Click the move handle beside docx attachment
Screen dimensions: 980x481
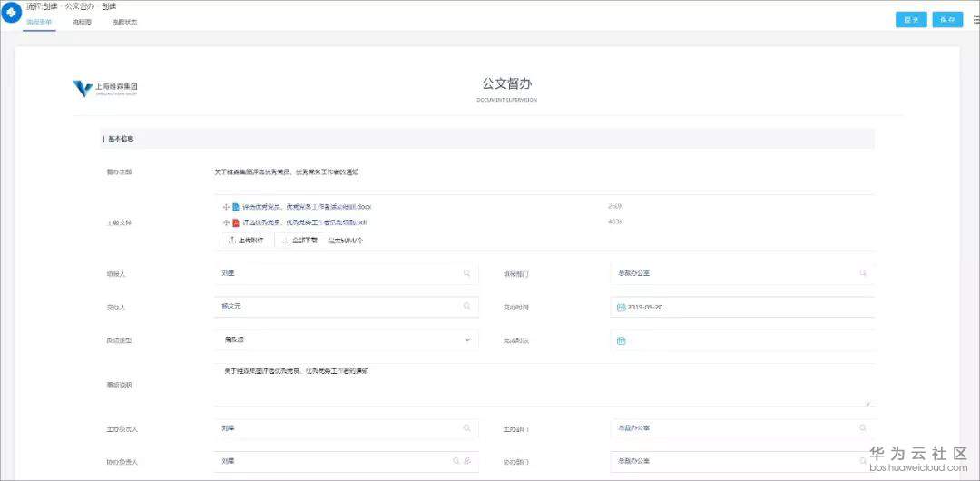(x=226, y=207)
